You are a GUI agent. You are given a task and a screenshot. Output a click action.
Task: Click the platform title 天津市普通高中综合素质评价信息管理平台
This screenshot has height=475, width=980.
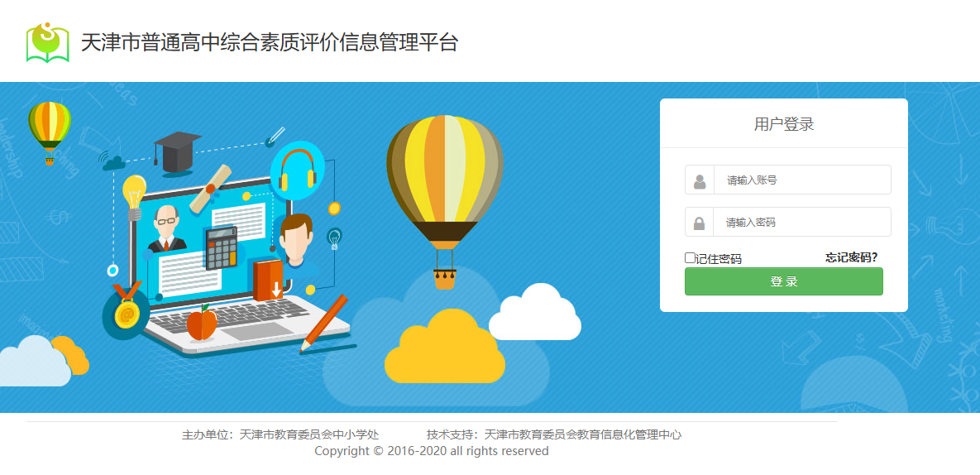pyautogui.click(x=270, y=42)
